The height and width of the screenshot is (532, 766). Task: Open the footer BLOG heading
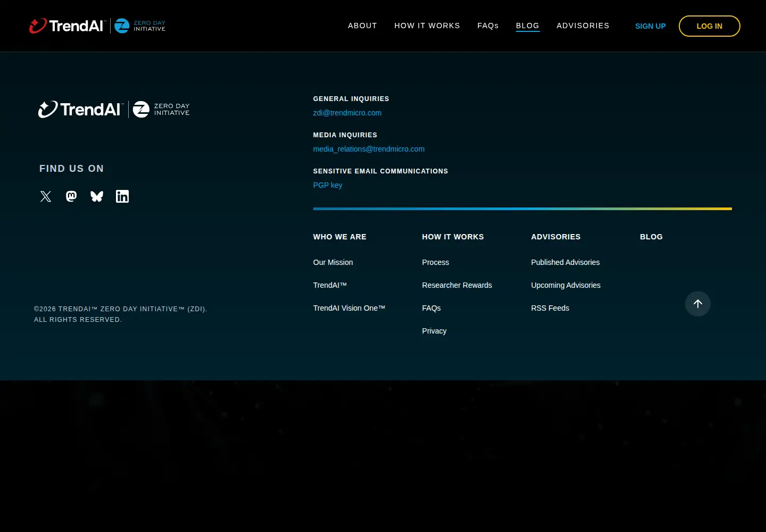[x=651, y=237]
